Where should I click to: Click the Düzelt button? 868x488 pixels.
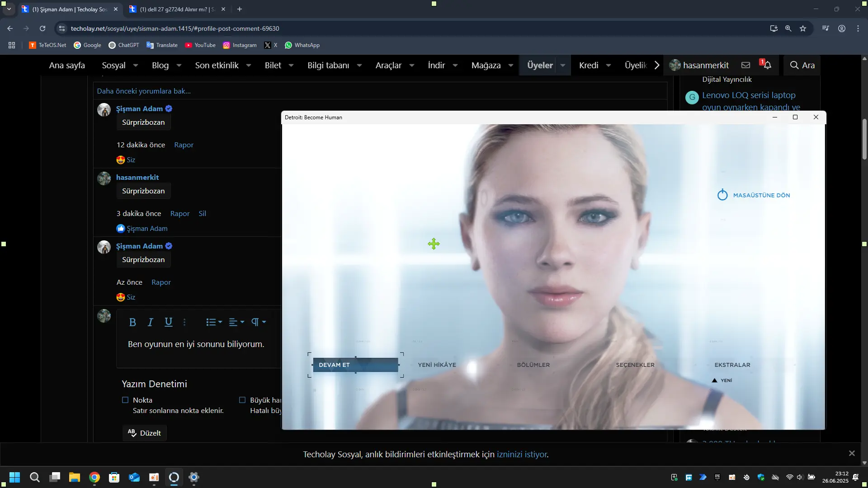pos(145,433)
